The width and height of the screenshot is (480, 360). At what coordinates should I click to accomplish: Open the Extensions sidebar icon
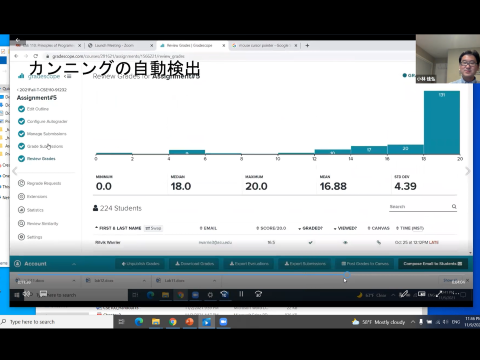click(x=21, y=196)
